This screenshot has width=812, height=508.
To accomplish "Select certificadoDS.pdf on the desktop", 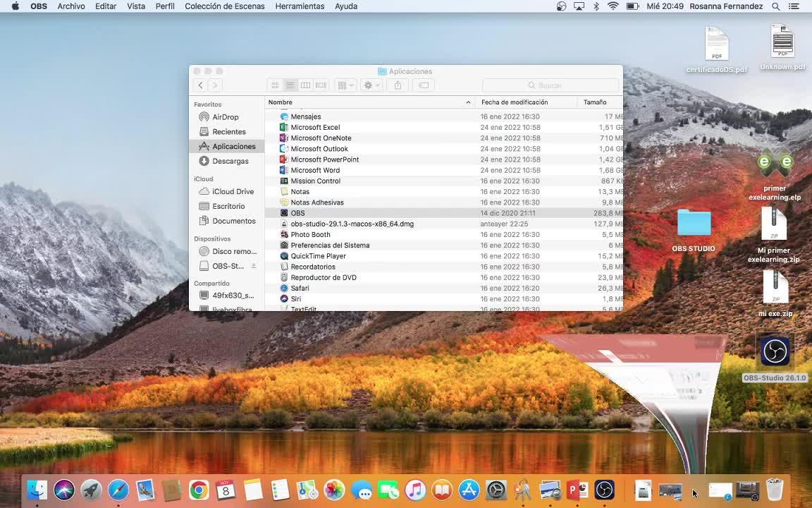I will 717,50.
